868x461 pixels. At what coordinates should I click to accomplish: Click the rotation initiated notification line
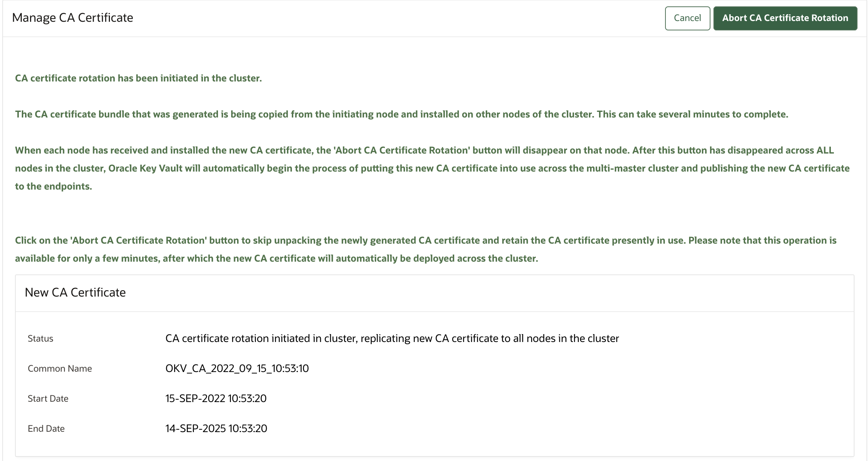[x=138, y=78]
